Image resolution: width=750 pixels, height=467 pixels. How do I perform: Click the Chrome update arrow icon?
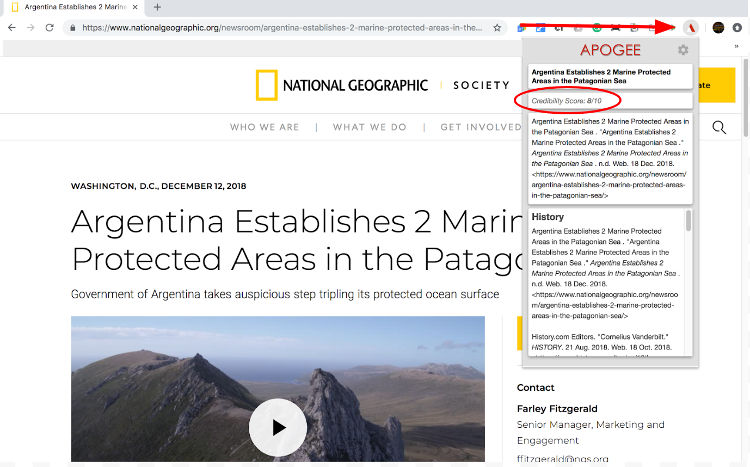pyautogui.click(x=737, y=28)
